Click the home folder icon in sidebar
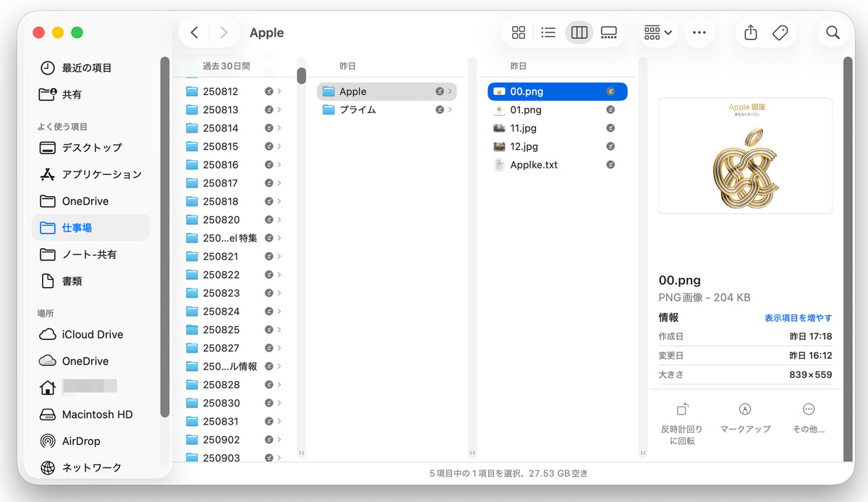This screenshot has width=868, height=502. (x=48, y=388)
